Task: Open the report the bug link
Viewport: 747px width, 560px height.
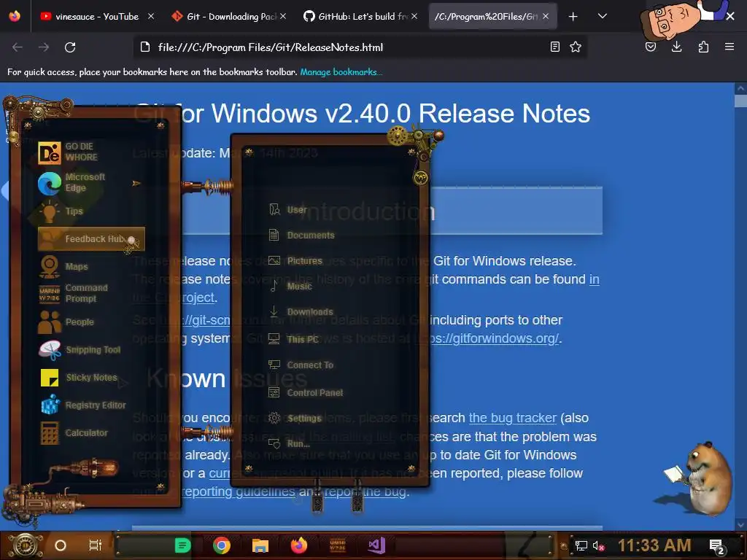Action: point(365,491)
